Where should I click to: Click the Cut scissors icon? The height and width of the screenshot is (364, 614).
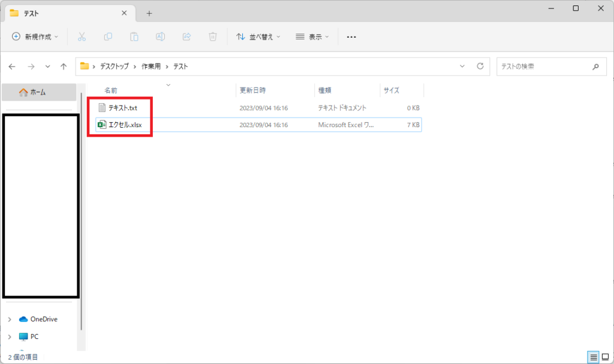[82, 37]
